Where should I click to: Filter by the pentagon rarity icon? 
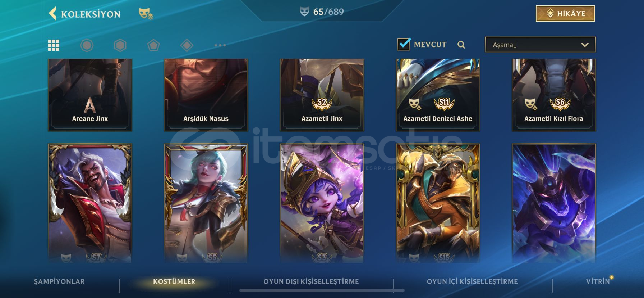click(x=153, y=45)
